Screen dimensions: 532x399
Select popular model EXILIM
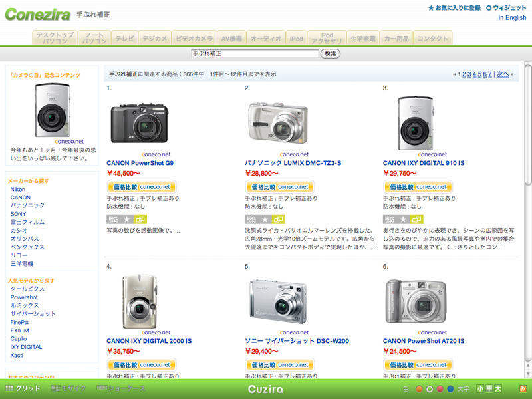tap(19, 331)
